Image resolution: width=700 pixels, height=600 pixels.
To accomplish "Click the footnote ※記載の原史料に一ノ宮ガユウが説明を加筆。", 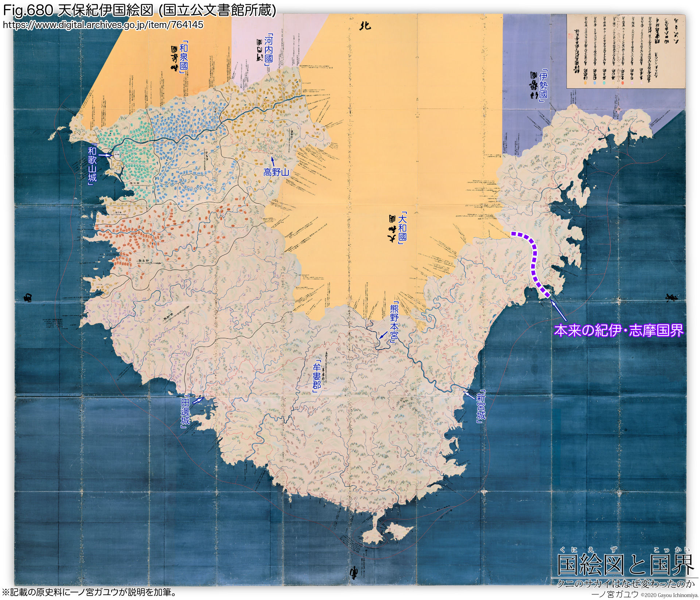I will pos(90,592).
